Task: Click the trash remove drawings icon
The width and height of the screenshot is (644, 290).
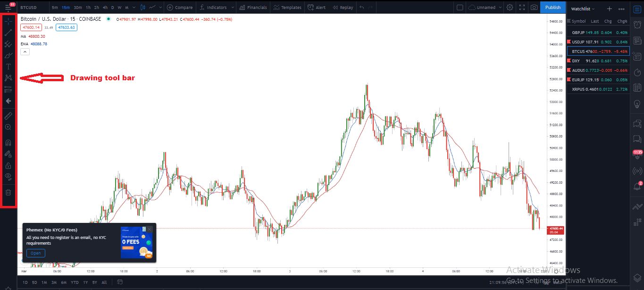Action: (x=8, y=192)
